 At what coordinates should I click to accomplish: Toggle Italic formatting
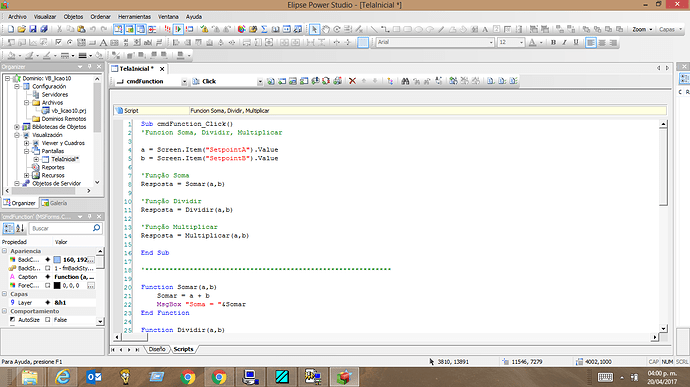click(564, 42)
